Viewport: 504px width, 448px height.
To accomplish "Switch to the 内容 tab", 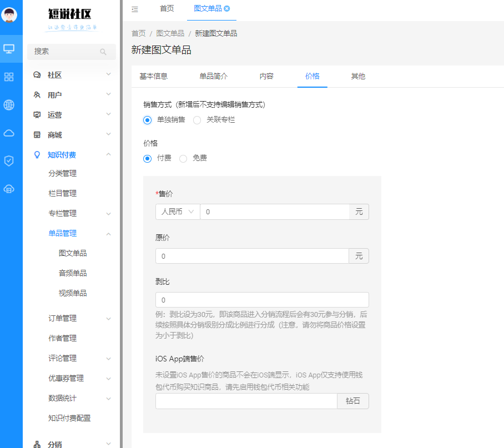I will pyautogui.click(x=266, y=76).
